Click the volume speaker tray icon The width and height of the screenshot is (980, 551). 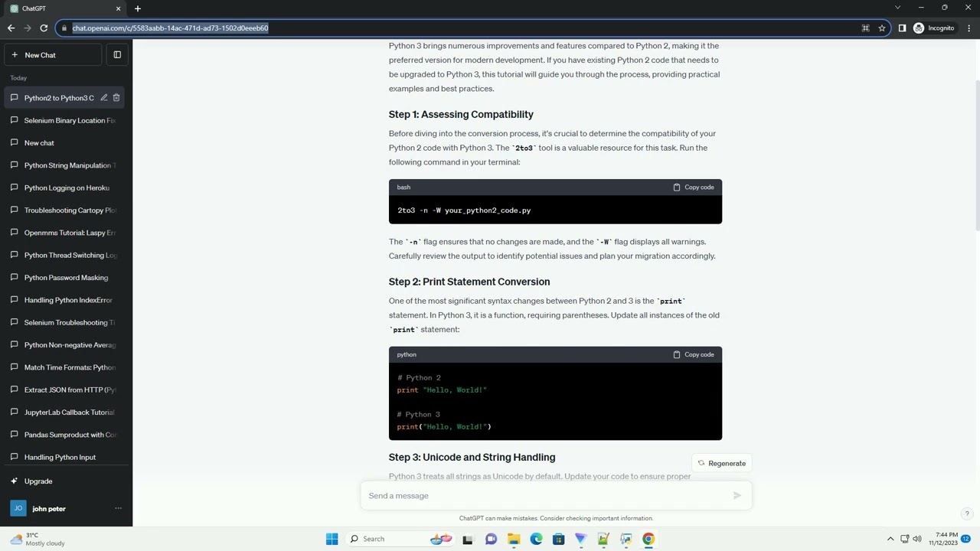point(917,539)
